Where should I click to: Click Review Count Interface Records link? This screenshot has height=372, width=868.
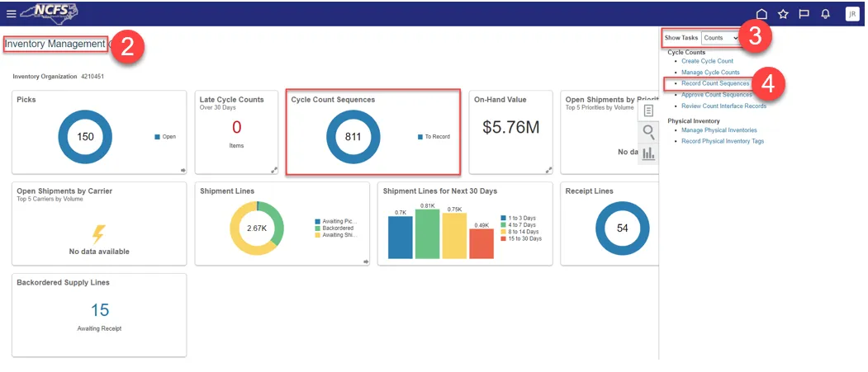723,106
